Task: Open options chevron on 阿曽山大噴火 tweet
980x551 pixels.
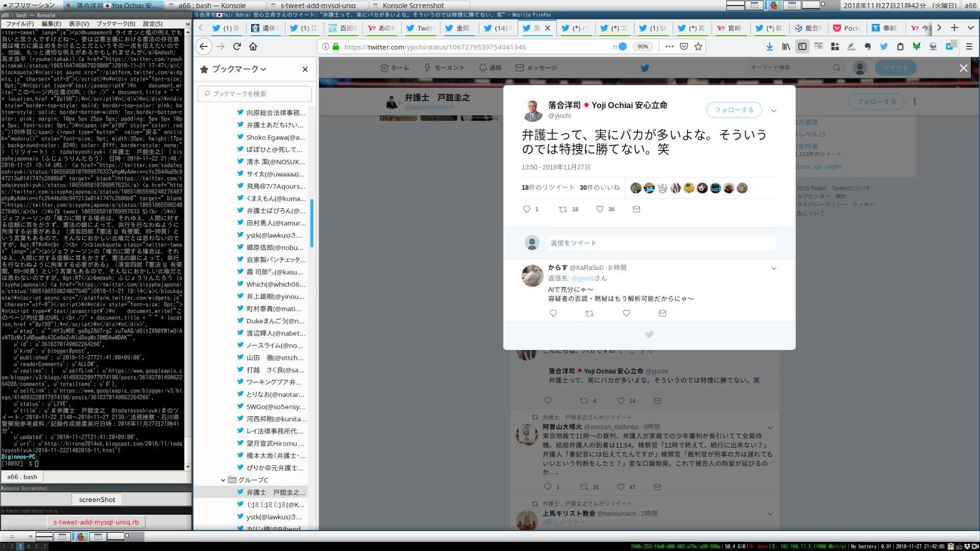Action: pos(770,427)
